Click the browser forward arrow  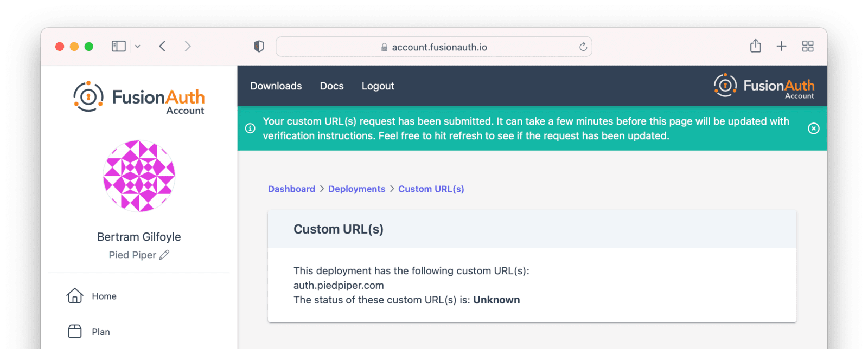(x=188, y=47)
